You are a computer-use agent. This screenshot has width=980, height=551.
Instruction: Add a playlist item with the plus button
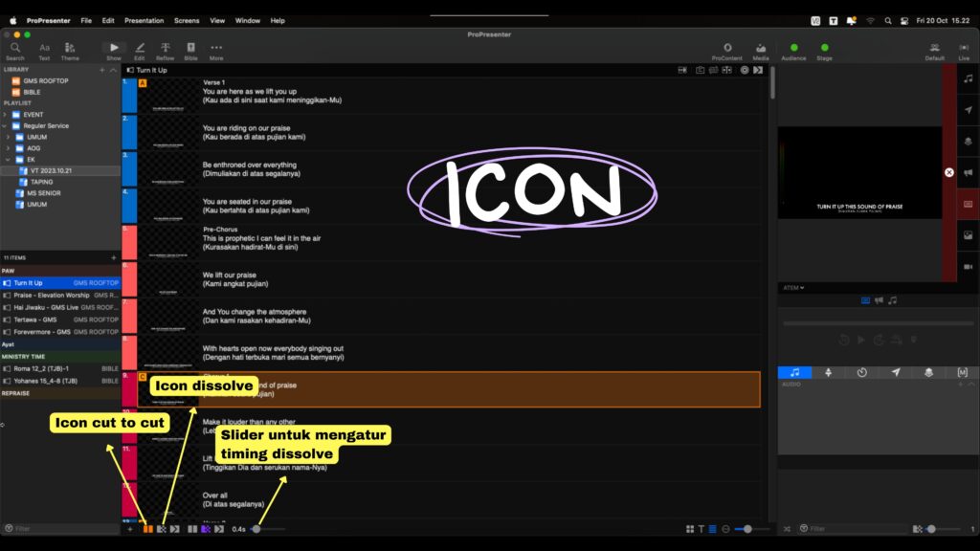coord(113,258)
